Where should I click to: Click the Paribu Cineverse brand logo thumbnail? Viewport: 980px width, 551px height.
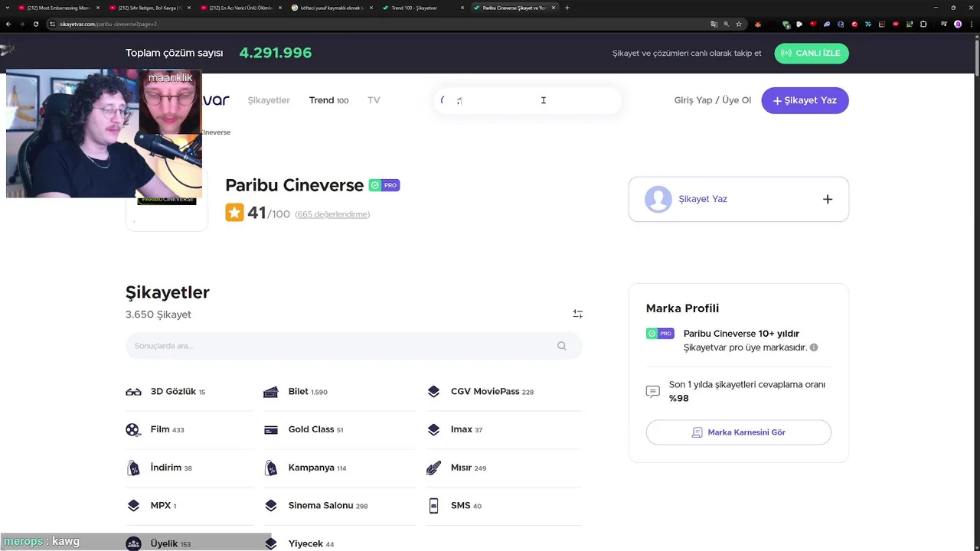click(x=167, y=201)
